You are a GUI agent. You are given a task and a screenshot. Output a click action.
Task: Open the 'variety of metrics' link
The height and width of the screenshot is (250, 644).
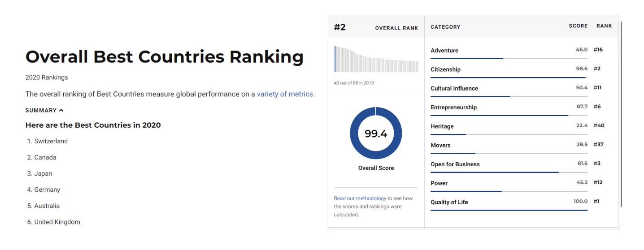[285, 94]
